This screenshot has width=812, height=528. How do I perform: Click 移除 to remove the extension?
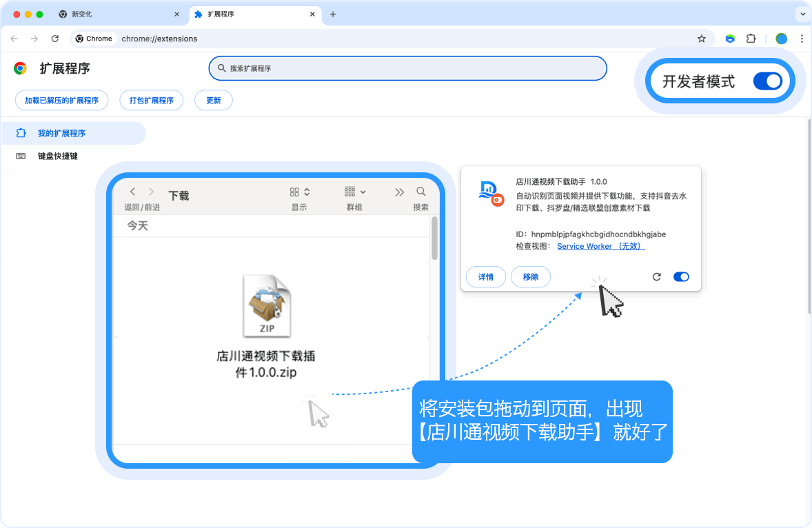click(x=530, y=277)
